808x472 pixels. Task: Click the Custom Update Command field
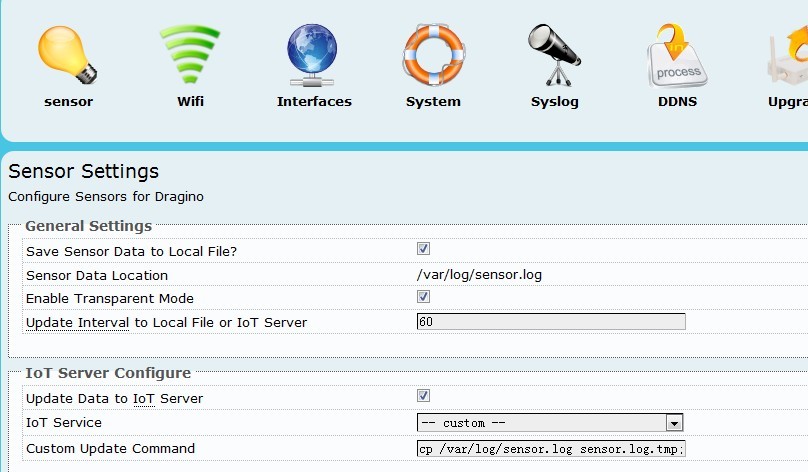click(x=551, y=449)
